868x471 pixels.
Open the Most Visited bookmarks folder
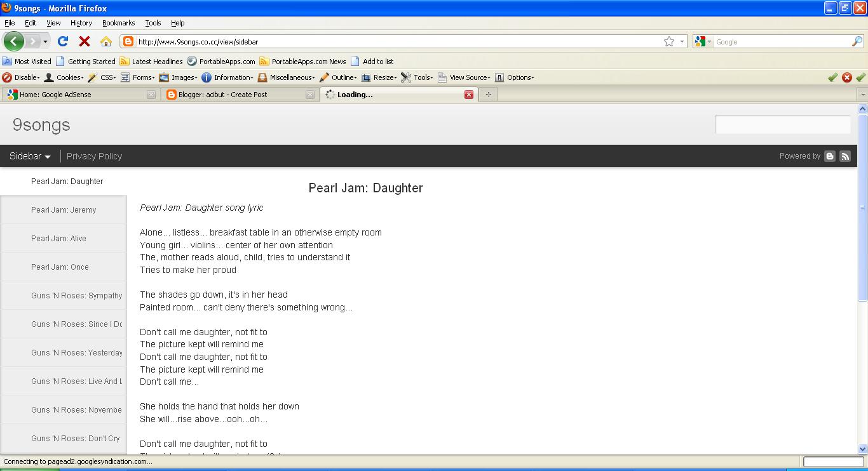click(27, 62)
